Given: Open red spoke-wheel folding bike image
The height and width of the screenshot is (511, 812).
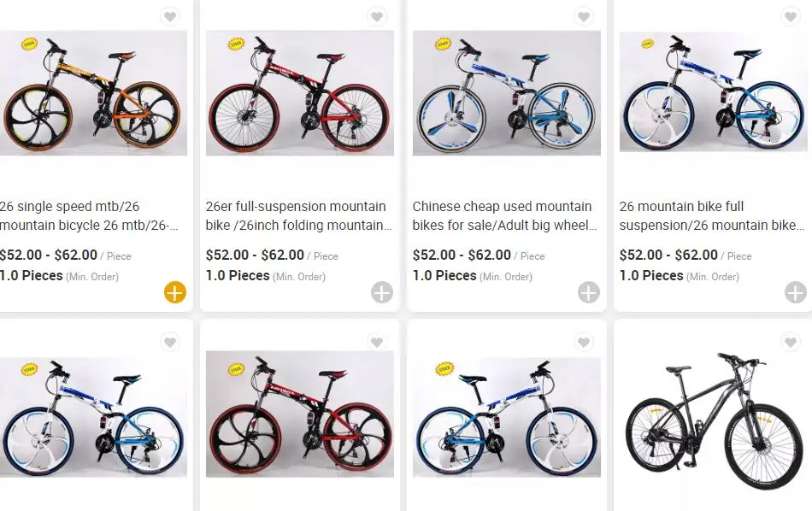Looking at the screenshot, I should click(x=299, y=94).
